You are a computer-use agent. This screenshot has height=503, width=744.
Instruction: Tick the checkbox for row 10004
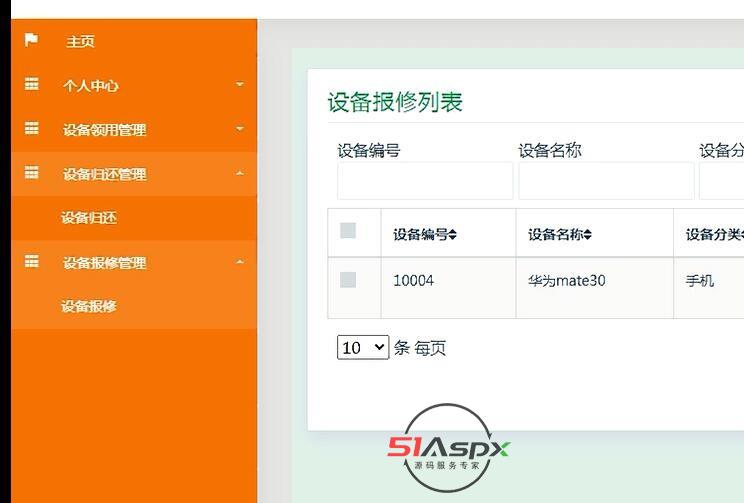tap(348, 280)
